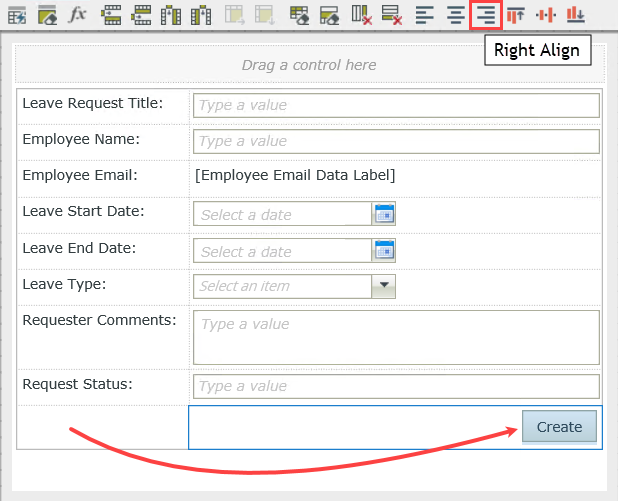Apply bottom vertical alignment icon
The width and height of the screenshot is (618, 501).
pyautogui.click(x=575, y=15)
